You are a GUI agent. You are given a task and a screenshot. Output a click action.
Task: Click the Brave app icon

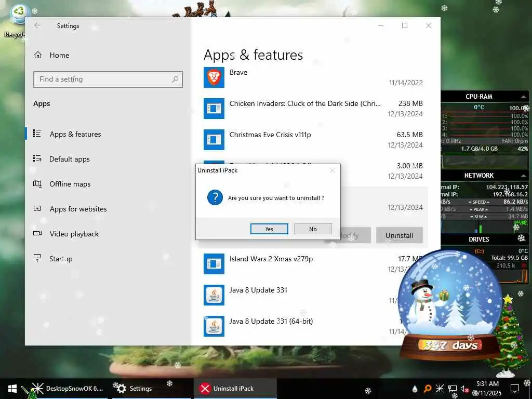[214, 77]
